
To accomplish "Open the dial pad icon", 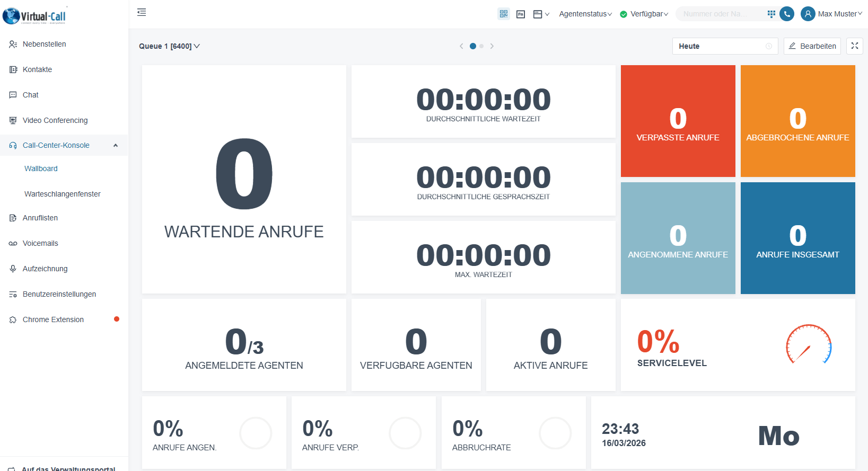I will (x=771, y=14).
